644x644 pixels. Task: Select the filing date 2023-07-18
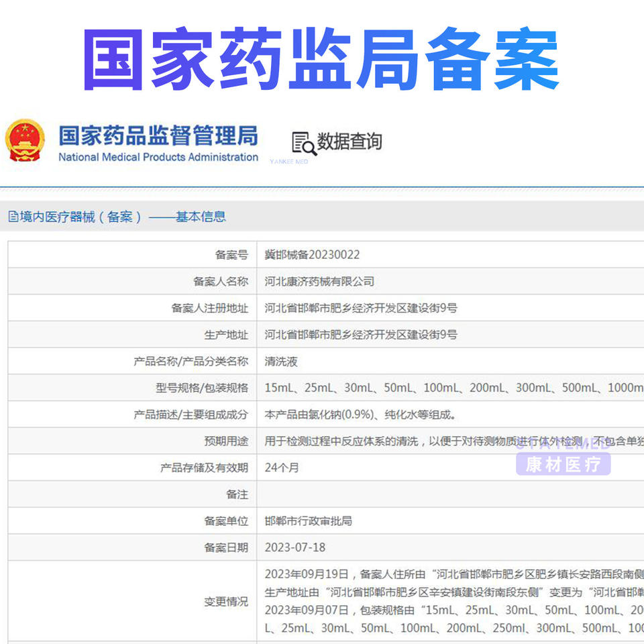[x=295, y=547]
